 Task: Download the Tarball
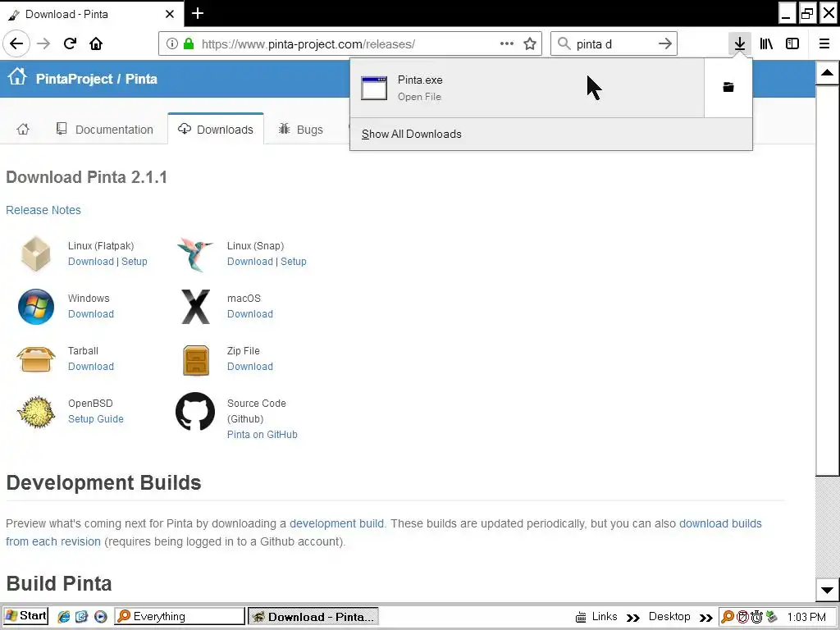tap(91, 367)
